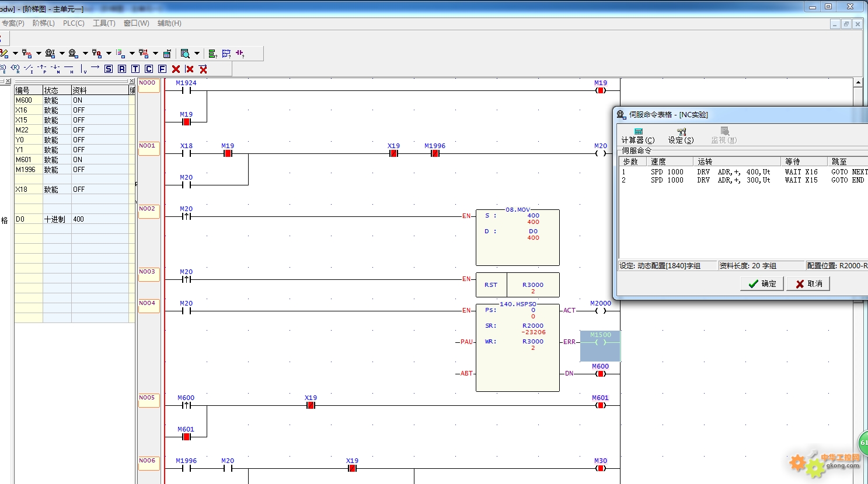
Task: Select the highlighted M1500 coil
Action: (x=600, y=346)
